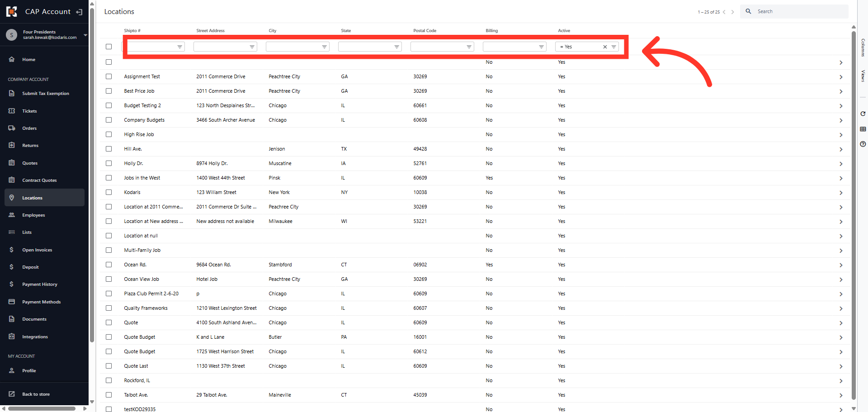
Task: Open details chevron for Hill Ave. row
Action: (x=841, y=149)
